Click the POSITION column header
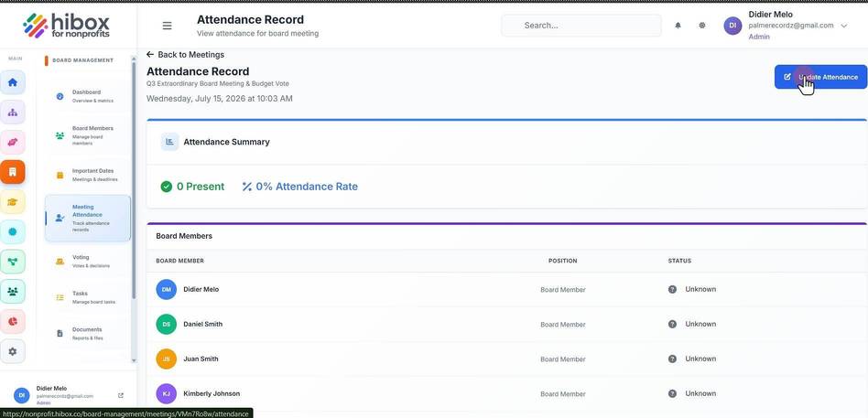Image resolution: width=868 pixels, height=418 pixels. click(562, 261)
